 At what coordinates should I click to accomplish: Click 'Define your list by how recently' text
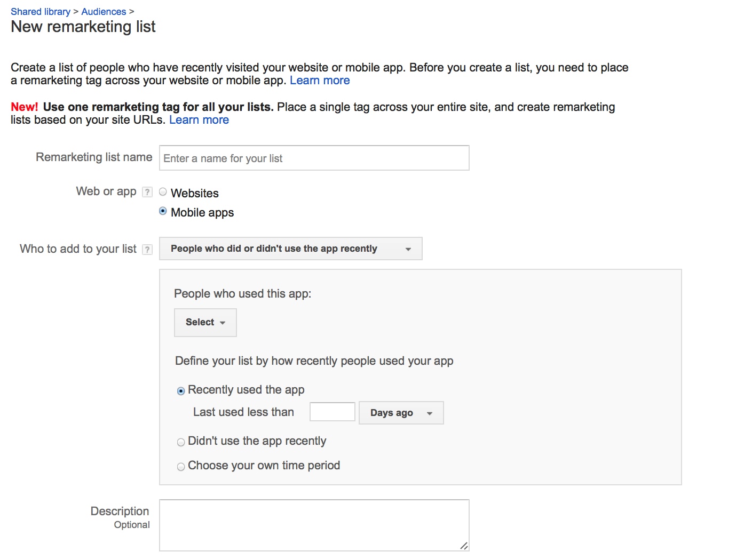coord(314,361)
